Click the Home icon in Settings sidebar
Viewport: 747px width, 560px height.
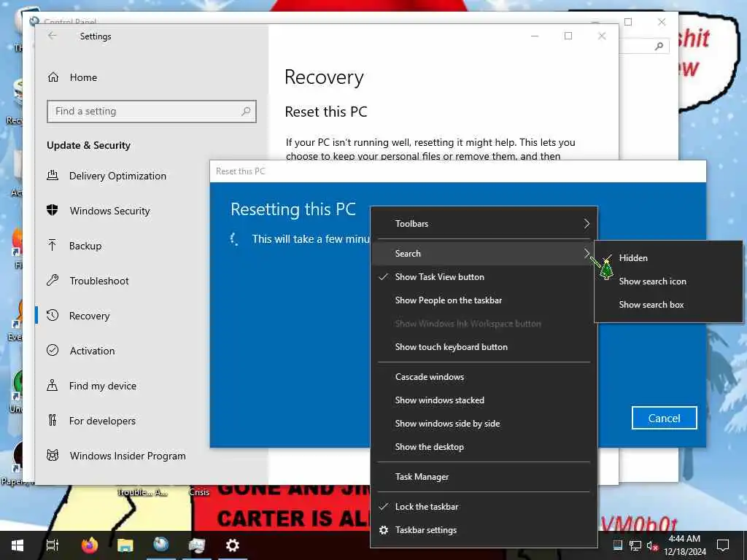pos(53,77)
